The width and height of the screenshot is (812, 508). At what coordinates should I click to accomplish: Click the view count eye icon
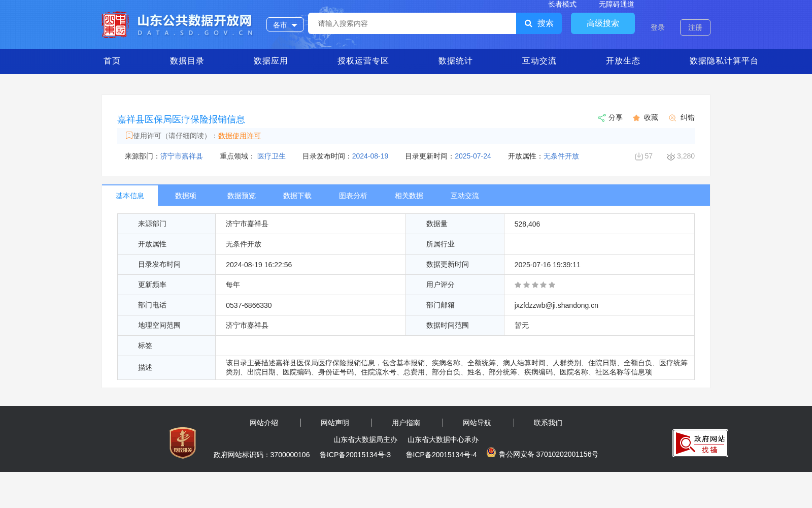[671, 156]
